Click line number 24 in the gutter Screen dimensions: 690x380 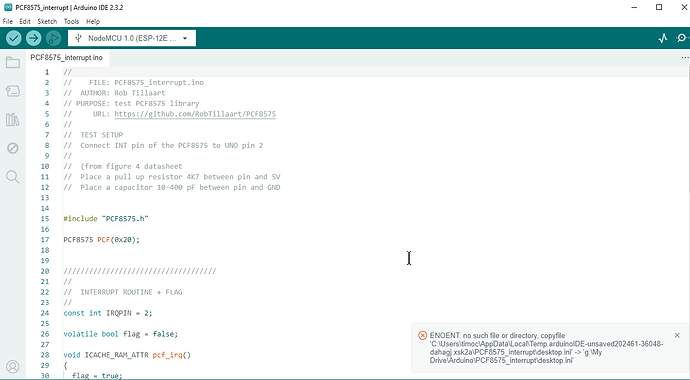click(x=45, y=313)
